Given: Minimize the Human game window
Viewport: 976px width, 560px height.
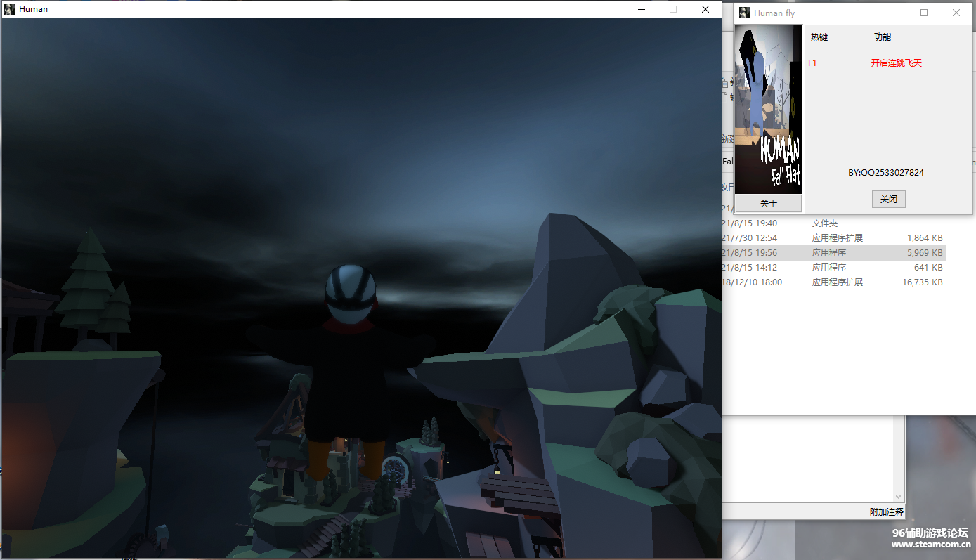Looking at the screenshot, I should click(x=642, y=9).
